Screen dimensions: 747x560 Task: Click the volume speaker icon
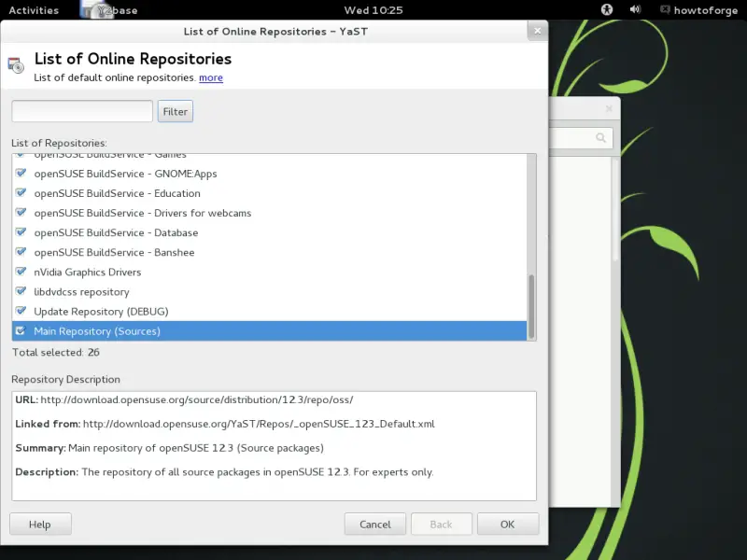point(635,9)
